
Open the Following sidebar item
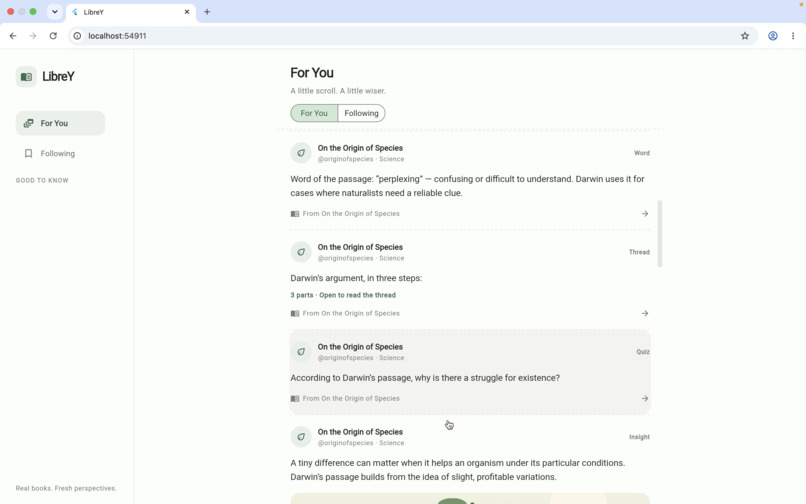pos(60,153)
